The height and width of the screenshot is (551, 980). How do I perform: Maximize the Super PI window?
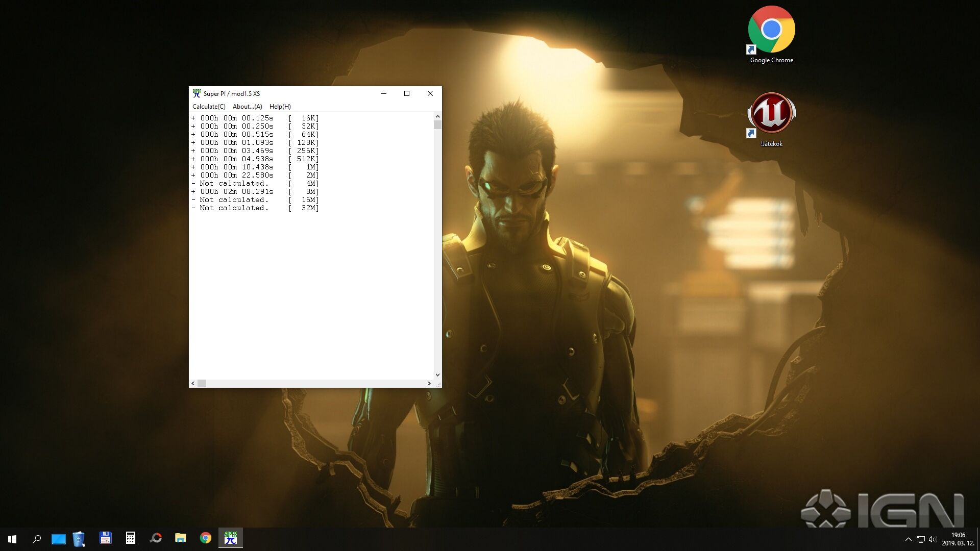coord(407,93)
